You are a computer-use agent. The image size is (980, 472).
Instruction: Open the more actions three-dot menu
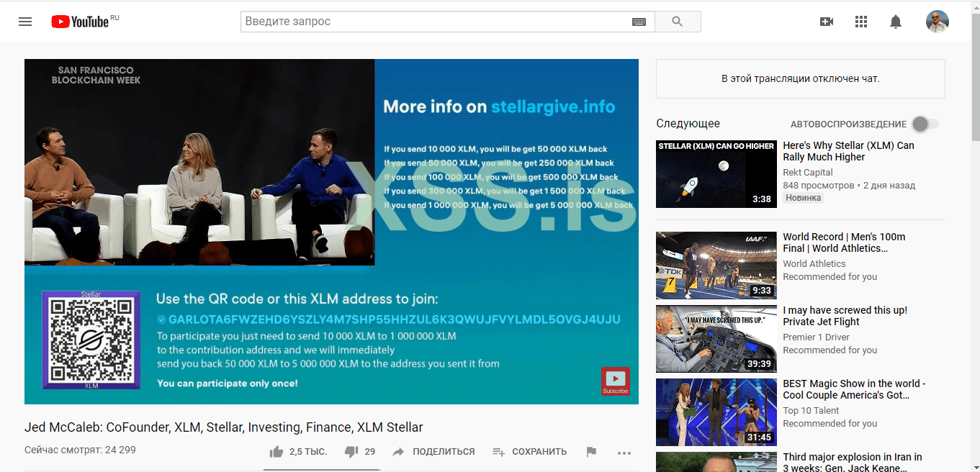[x=624, y=453]
